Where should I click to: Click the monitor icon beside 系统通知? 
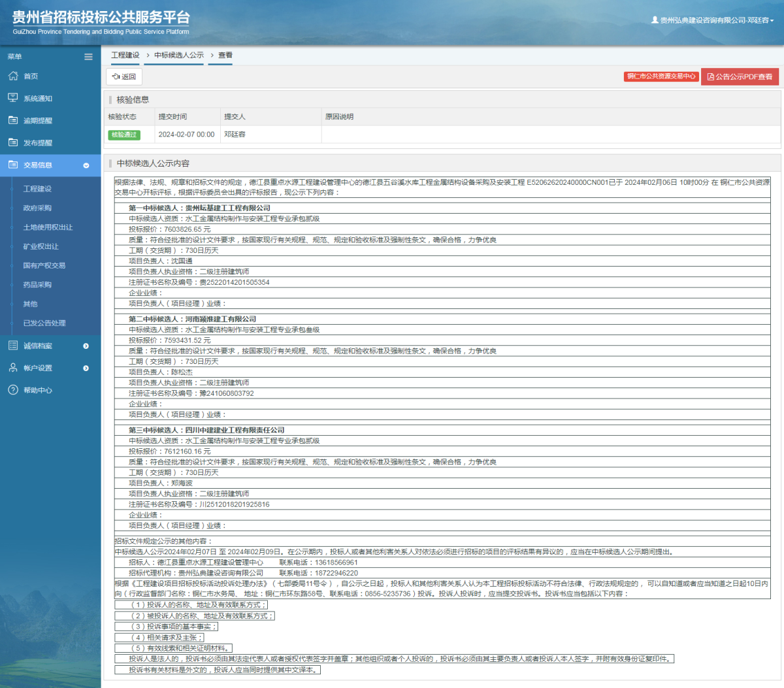[x=13, y=98]
